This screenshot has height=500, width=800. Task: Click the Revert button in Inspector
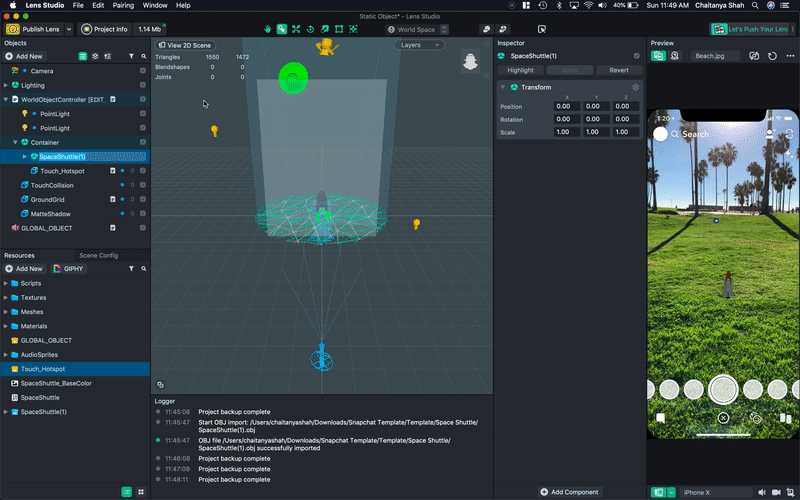pyautogui.click(x=619, y=70)
